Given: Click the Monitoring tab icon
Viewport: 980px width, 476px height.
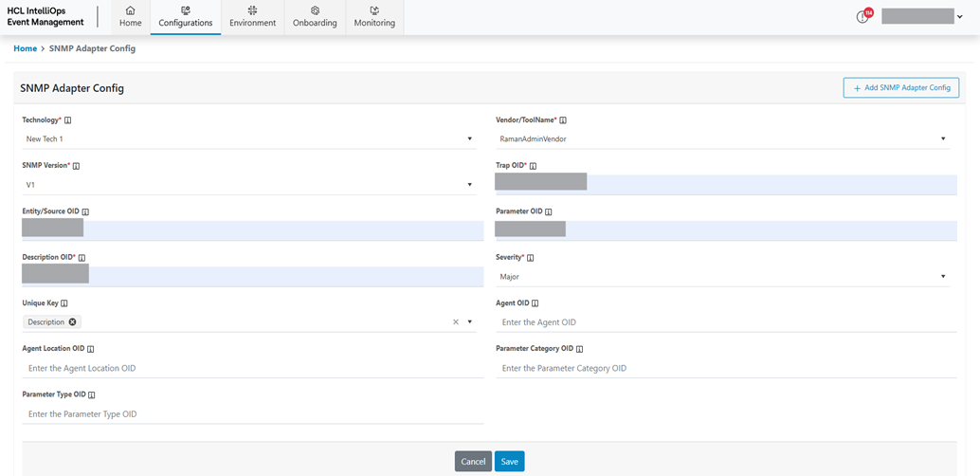Looking at the screenshot, I should click(374, 10).
